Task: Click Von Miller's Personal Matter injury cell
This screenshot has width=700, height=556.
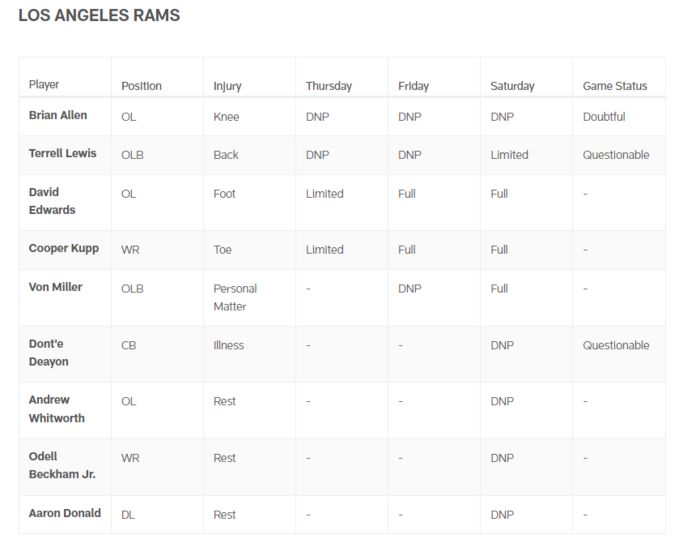Action: click(235, 297)
